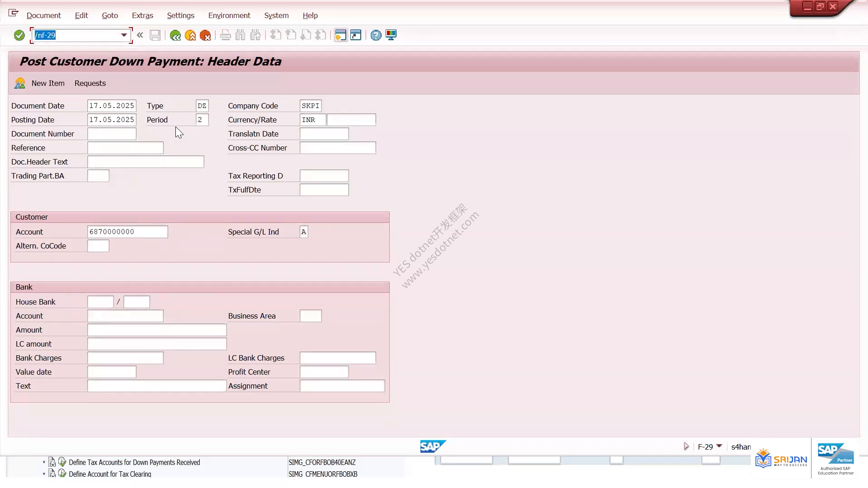Image resolution: width=868 pixels, height=488 pixels.
Task: Click the green Back icon
Action: pos(175,35)
